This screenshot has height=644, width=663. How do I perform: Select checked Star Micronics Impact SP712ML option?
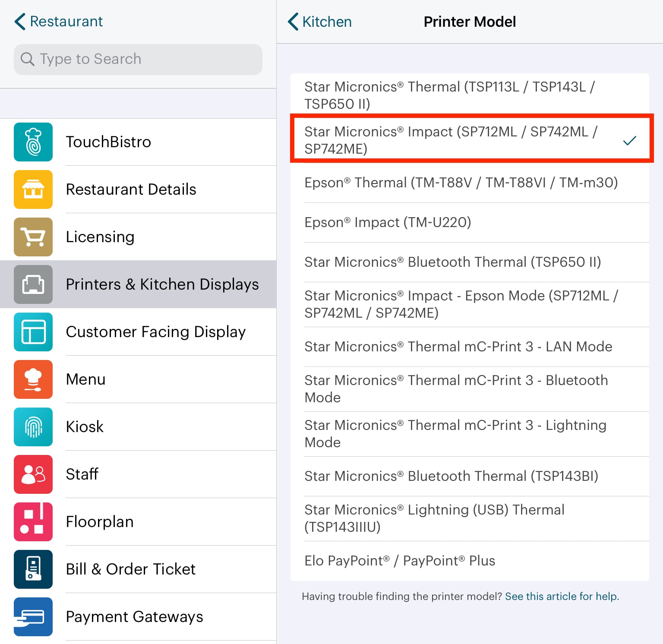[x=470, y=140]
